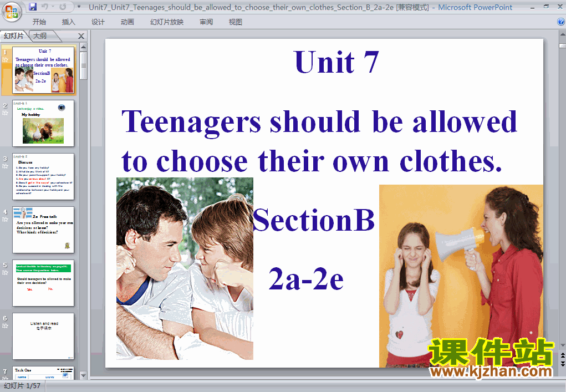Click the Redo arrow icon
The height and width of the screenshot is (392, 566).
pyautogui.click(x=63, y=7)
